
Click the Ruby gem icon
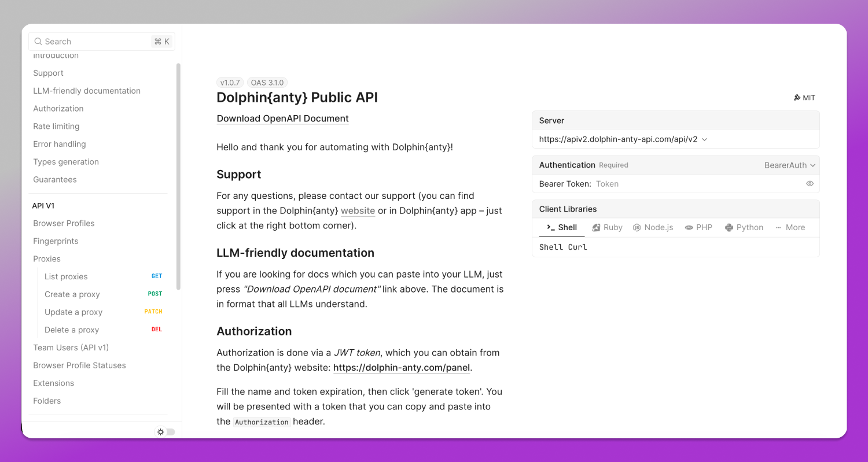(596, 227)
